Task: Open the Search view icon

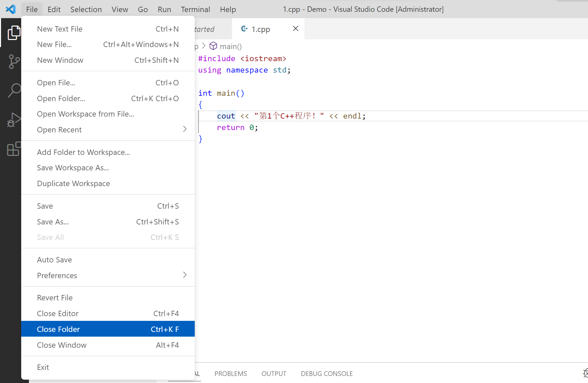Action: (x=14, y=90)
